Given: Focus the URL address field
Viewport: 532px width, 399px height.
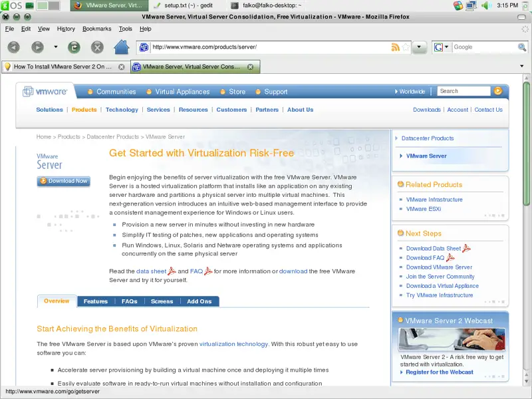Looking at the screenshot, I should pyautogui.click(x=270, y=47).
